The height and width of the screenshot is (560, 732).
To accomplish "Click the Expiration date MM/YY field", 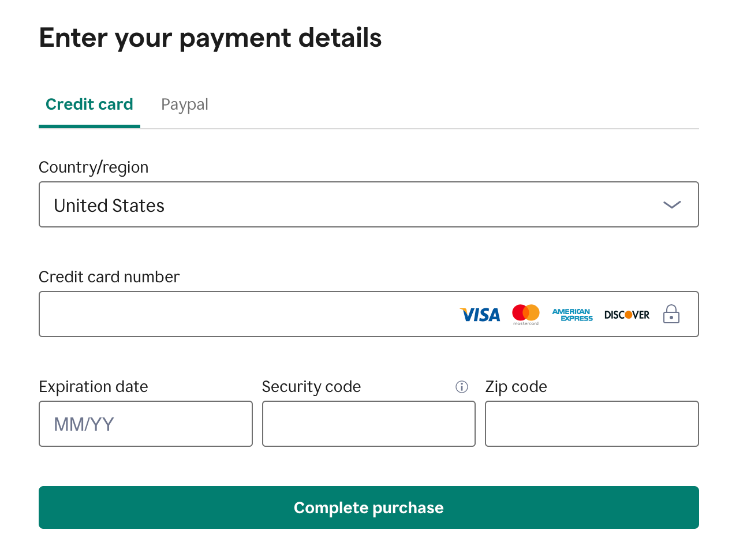I will (x=145, y=424).
